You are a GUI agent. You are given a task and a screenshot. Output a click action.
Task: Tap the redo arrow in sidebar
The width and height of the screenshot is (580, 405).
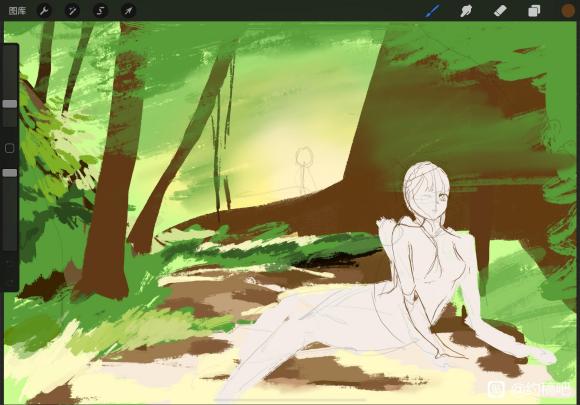click(10, 282)
